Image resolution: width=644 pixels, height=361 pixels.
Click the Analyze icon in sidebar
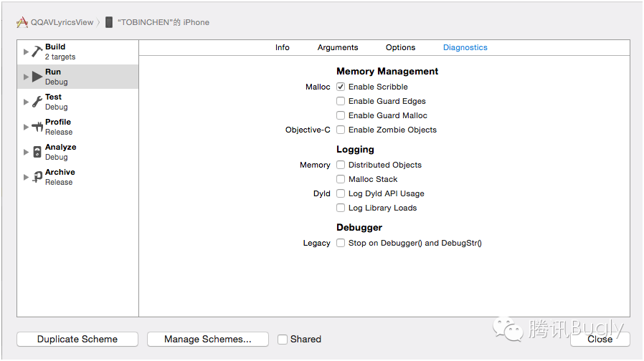click(37, 152)
